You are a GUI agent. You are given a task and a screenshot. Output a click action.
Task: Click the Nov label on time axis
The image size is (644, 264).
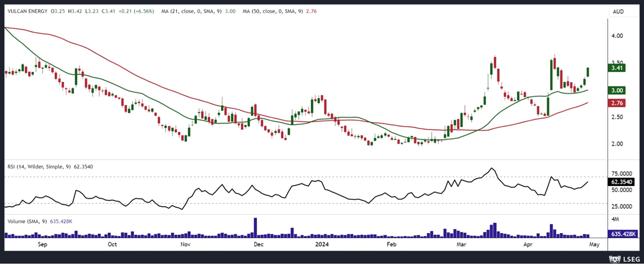(x=185, y=245)
